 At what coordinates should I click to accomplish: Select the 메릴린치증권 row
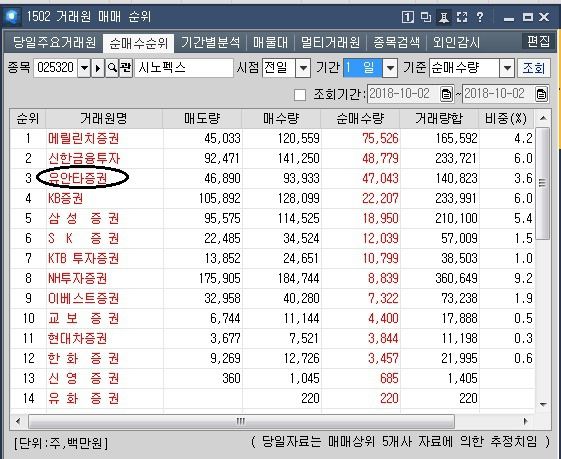[272, 138]
